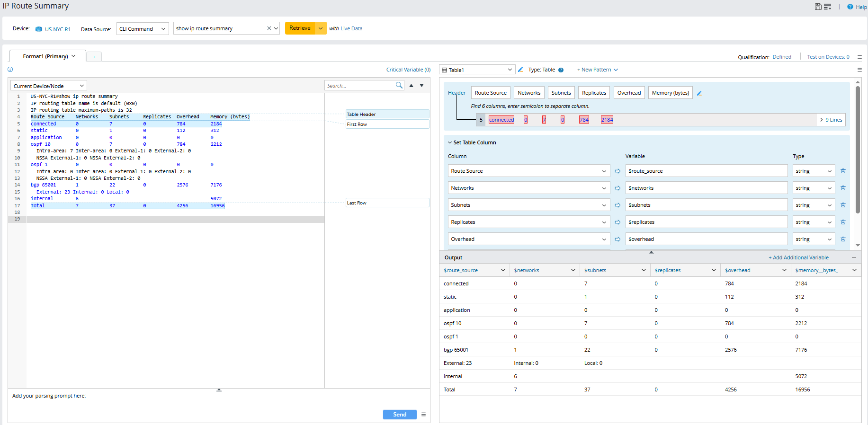
Task: Delete the Route Source column row
Action: tap(843, 171)
